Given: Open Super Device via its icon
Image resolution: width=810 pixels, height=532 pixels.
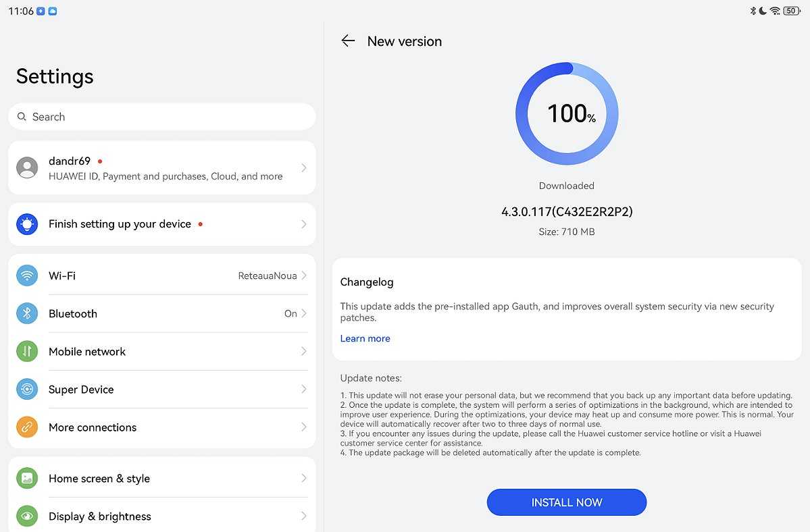Looking at the screenshot, I should [x=27, y=389].
